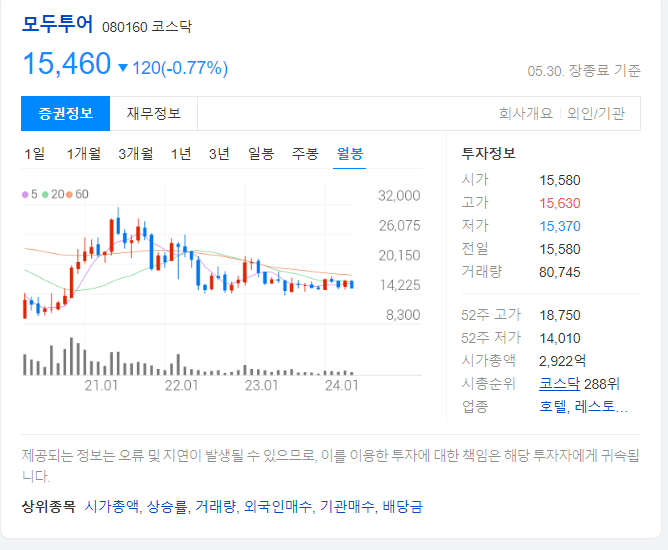The image size is (668, 550).
Task: Switch chart to 주봉 candles
Action: click(x=305, y=154)
